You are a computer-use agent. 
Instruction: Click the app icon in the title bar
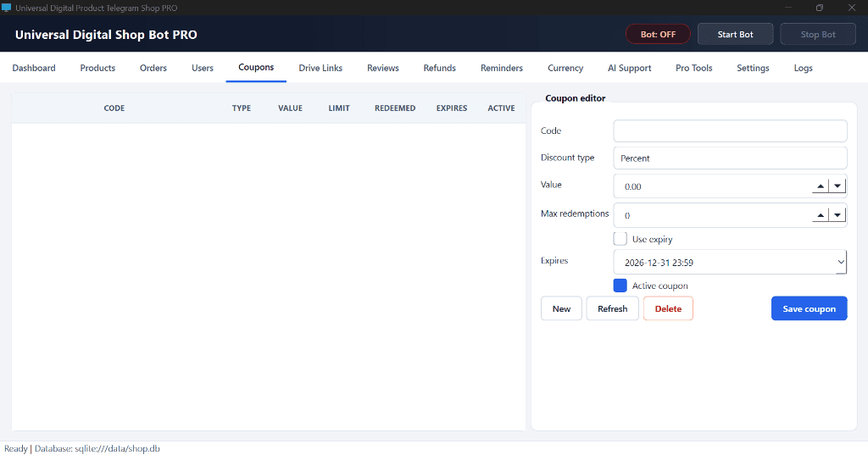[x=7, y=8]
